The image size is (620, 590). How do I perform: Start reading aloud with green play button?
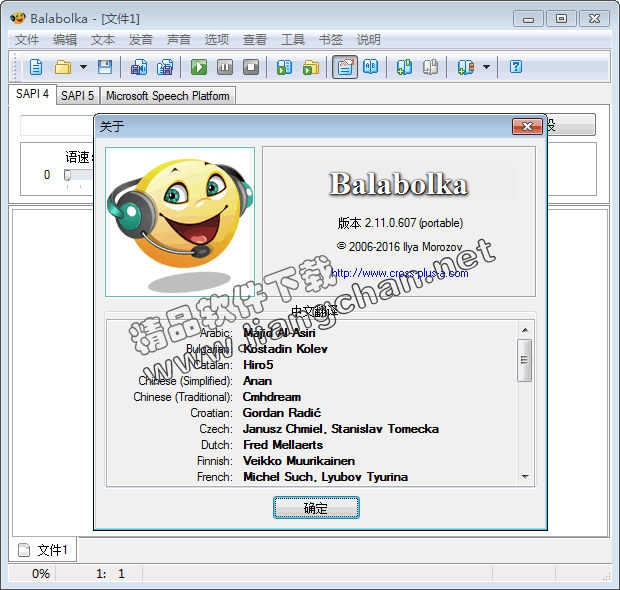[x=198, y=67]
